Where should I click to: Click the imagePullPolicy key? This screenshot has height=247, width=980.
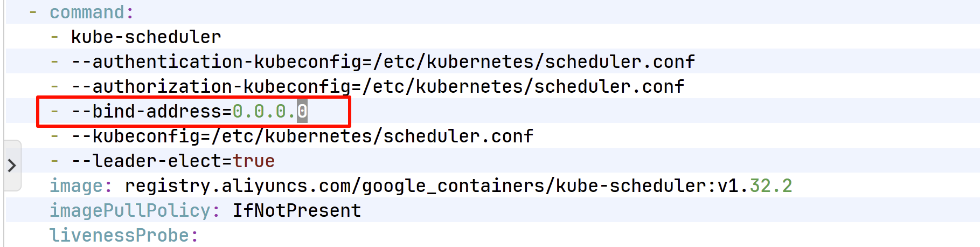[130, 211]
